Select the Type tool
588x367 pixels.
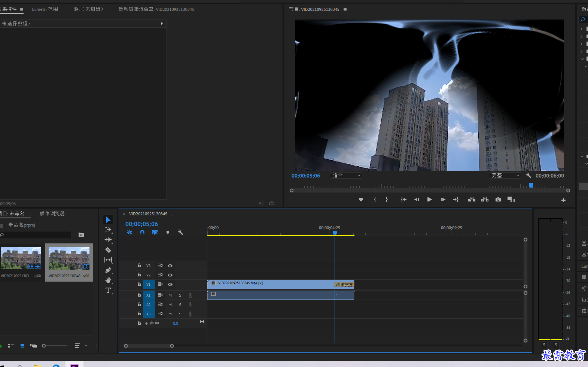(108, 290)
